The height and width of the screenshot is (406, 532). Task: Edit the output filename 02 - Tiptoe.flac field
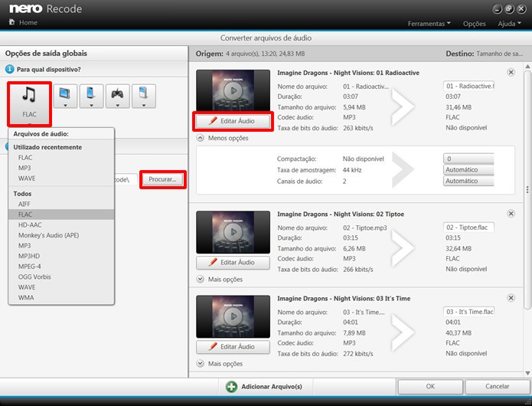468,228
